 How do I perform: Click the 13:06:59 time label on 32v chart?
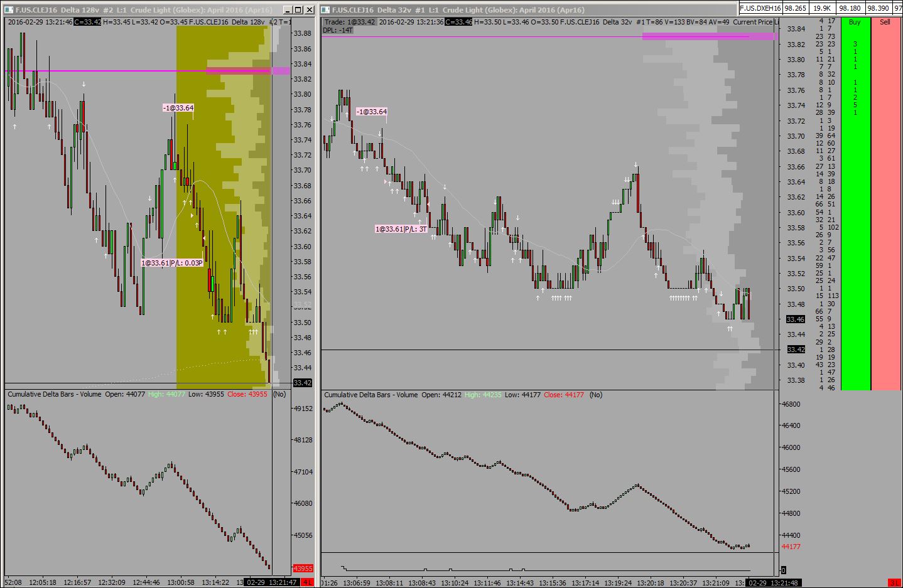tap(355, 583)
